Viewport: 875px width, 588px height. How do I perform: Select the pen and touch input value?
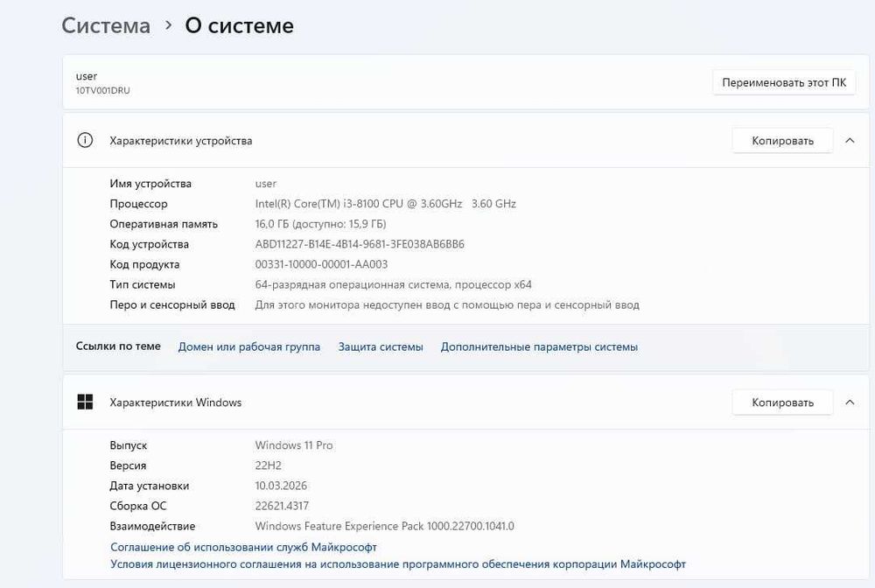[447, 304]
